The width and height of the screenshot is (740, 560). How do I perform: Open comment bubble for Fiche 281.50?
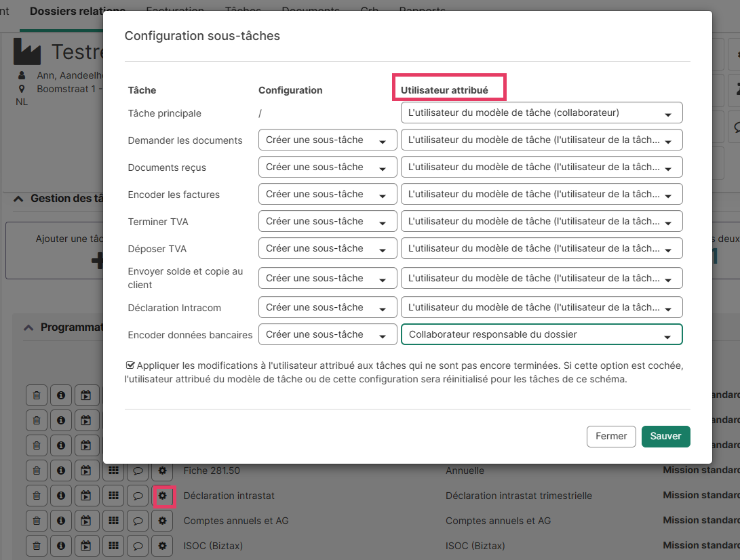point(138,471)
